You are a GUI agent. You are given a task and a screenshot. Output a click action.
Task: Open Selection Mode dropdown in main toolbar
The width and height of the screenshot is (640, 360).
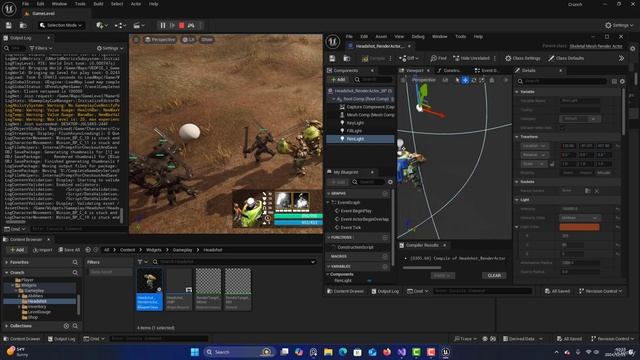pyautogui.click(x=61, y=25)
